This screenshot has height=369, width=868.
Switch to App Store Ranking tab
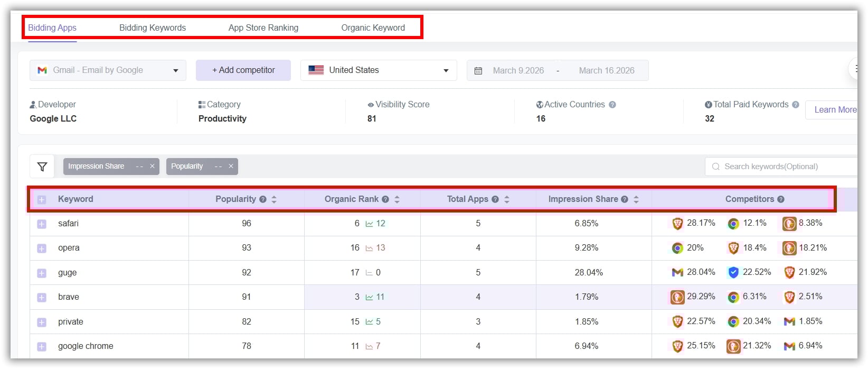coord(263,27)
